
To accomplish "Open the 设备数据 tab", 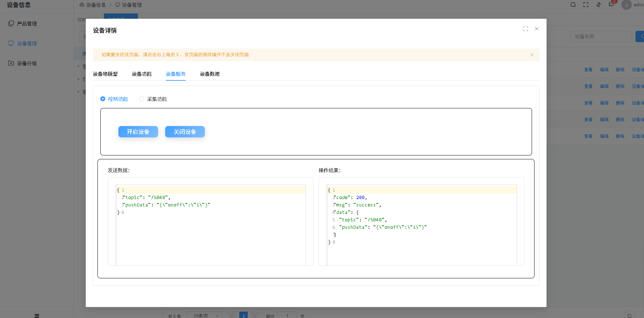I will click(x=210, y=74).
